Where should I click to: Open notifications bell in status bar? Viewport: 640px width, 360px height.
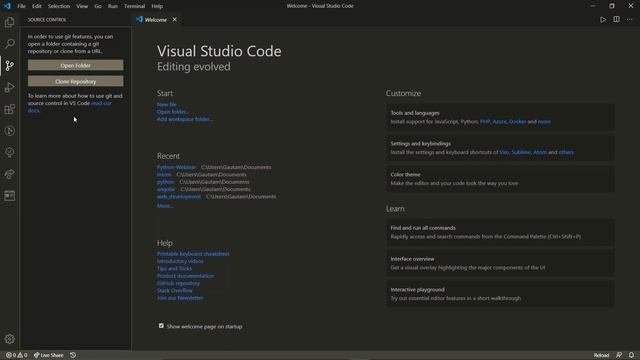click(x=631, y=355)
